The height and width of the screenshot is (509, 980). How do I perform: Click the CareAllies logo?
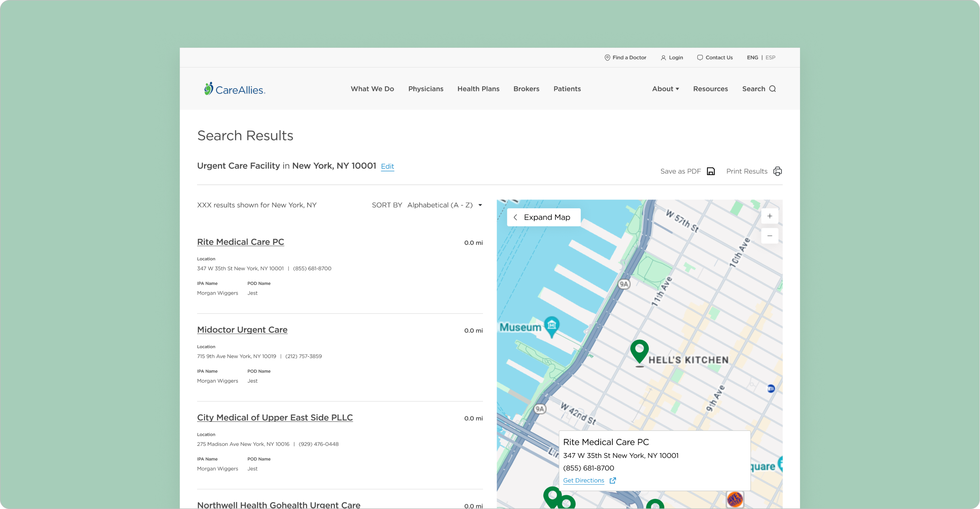tap(235, 89)
